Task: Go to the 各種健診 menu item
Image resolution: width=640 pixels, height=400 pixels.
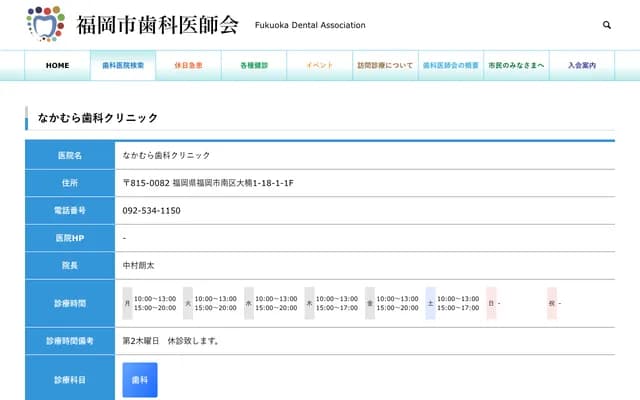Action: click(253, 65)
